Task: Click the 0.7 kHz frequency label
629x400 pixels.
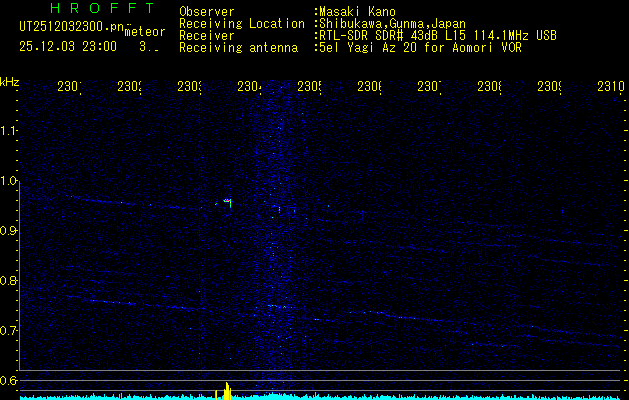Action: coord(8,331)
